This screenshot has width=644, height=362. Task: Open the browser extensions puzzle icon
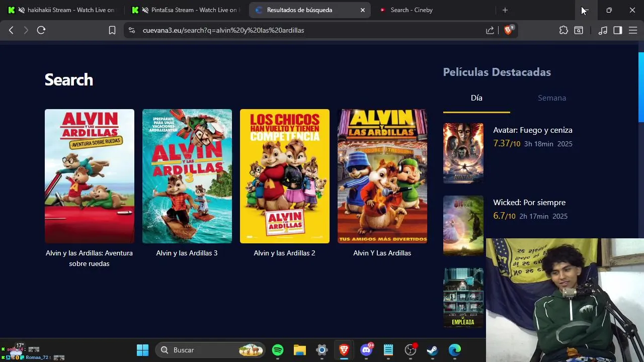tap(563, 30)
